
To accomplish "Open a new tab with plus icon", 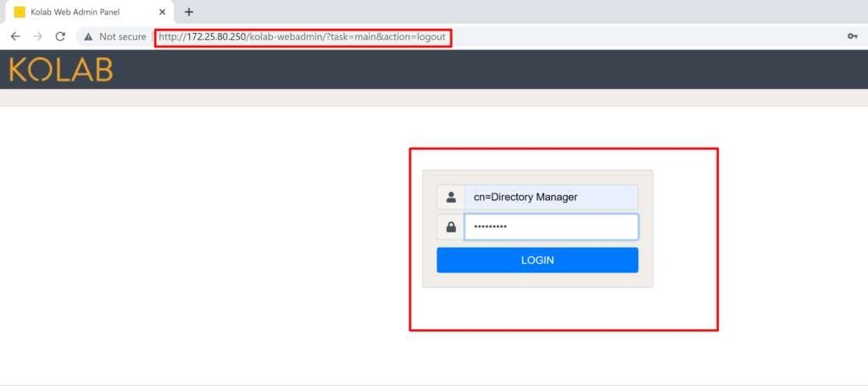I will point(189,12).
